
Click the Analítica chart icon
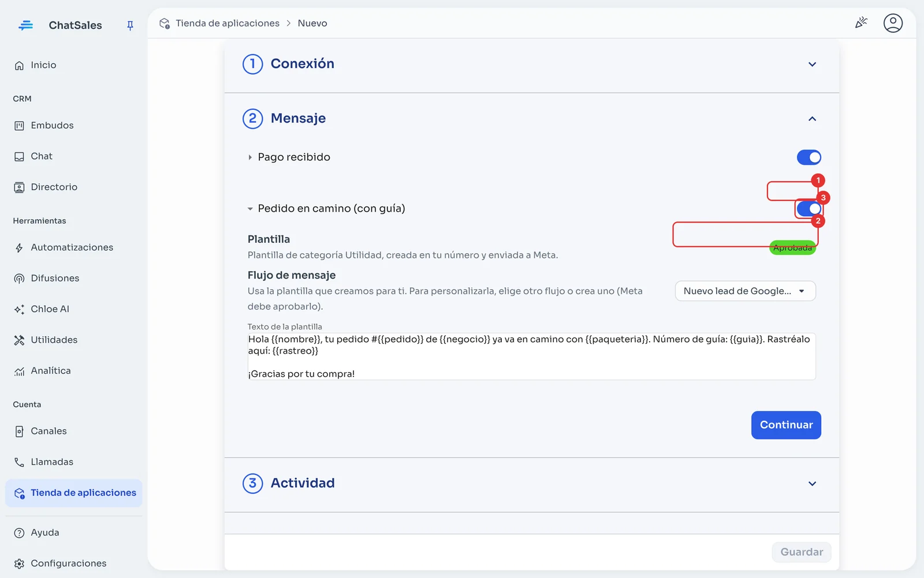point(19,371)
